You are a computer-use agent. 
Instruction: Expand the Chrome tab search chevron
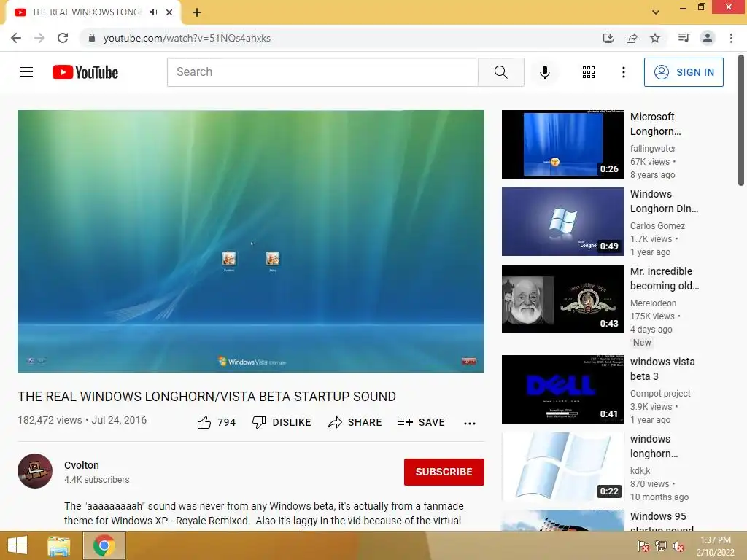[656, 12]
